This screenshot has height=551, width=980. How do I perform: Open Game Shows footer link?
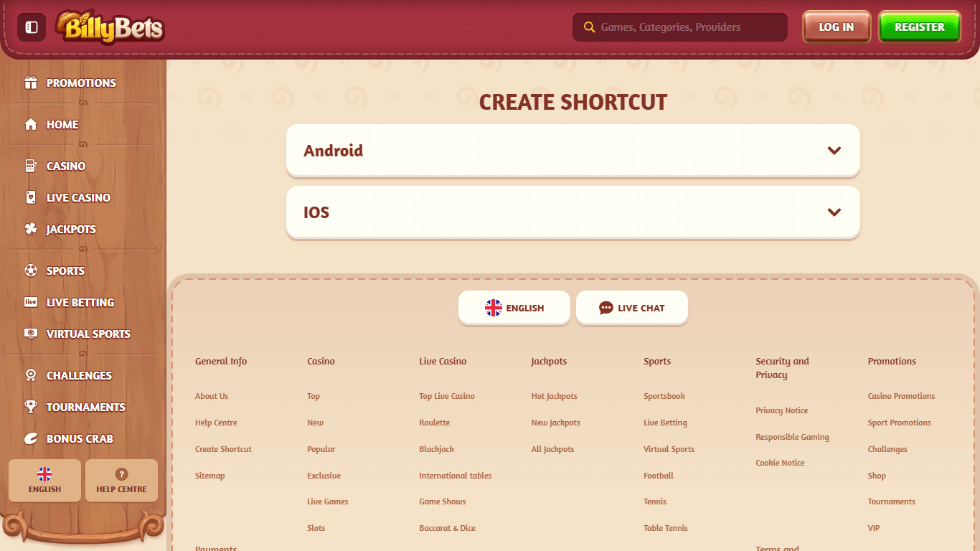click(x=443, y=501)
